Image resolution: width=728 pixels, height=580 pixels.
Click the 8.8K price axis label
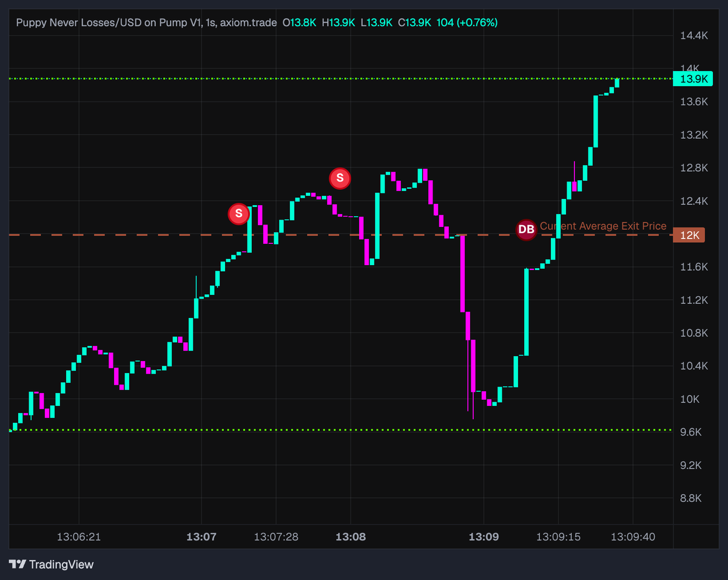692,498
